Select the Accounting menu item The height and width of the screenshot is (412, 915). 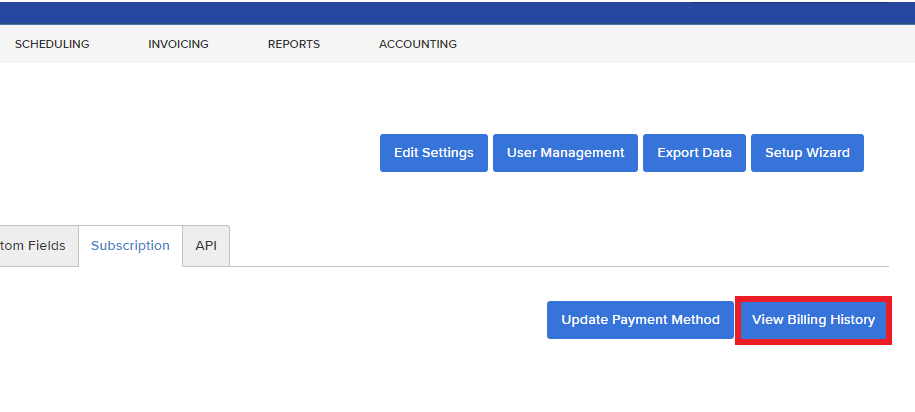418,44
